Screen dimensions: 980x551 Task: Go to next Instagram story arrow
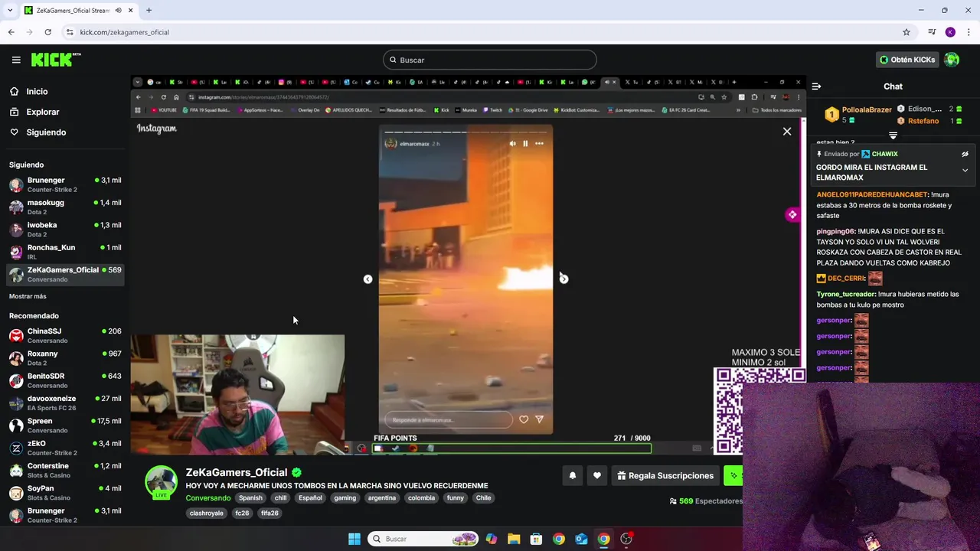[563, 279]
